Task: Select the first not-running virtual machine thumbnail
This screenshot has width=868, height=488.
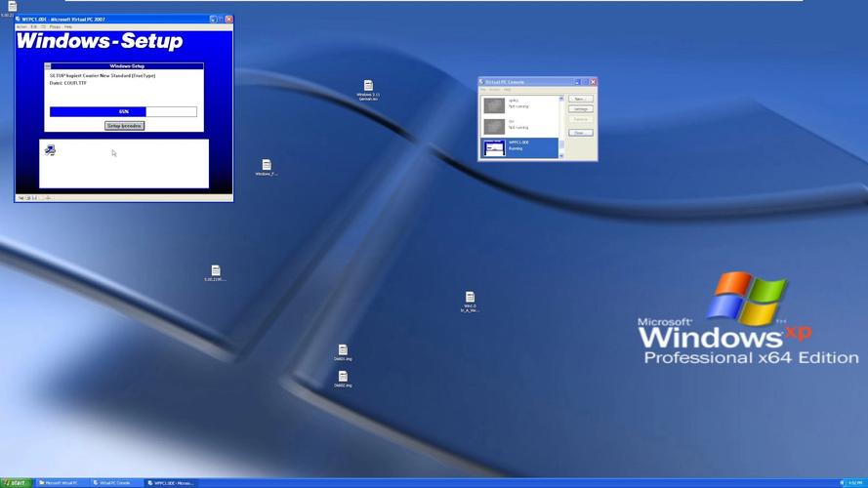Action: point(494,105)
